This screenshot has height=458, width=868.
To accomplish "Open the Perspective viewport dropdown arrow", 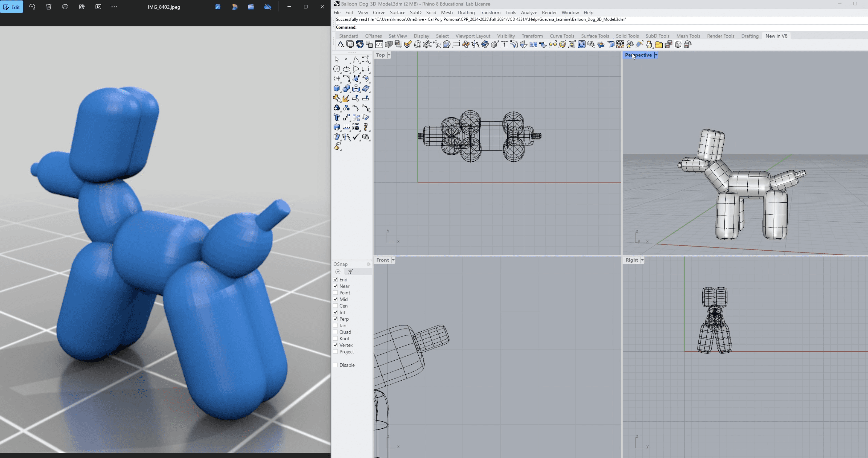I will pyautogui.click(x=656, y=55).
